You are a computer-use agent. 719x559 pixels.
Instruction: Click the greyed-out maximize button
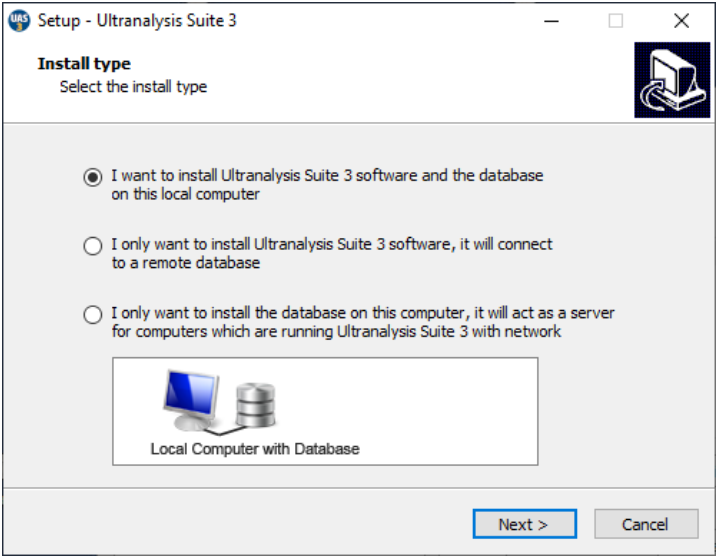[616, 20]
